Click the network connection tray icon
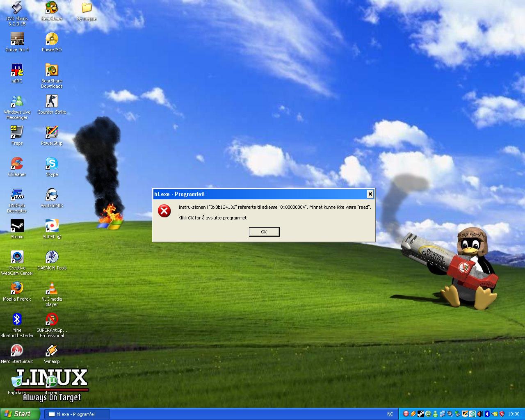The width and height of the screenshot is (525, 420). click(x=443, y=414)
